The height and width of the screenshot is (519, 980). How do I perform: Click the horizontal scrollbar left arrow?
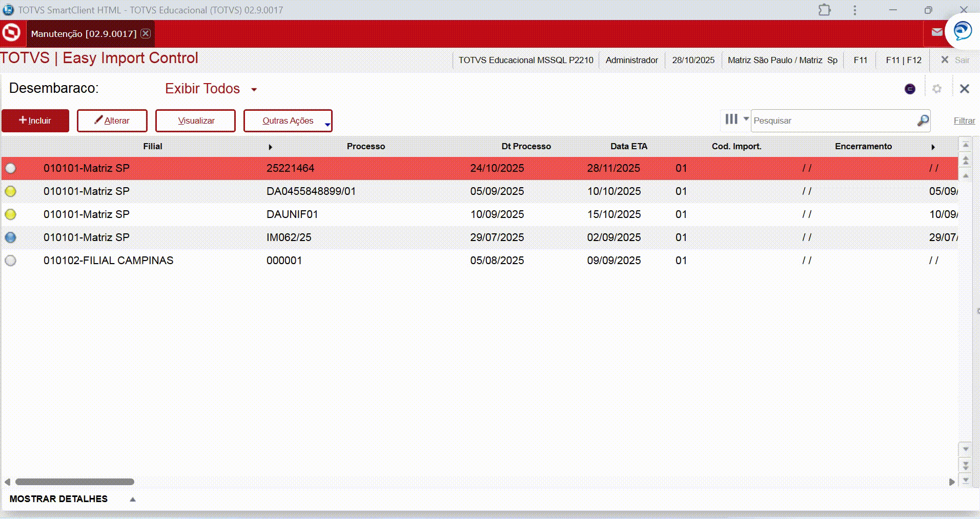coord(7,482)
